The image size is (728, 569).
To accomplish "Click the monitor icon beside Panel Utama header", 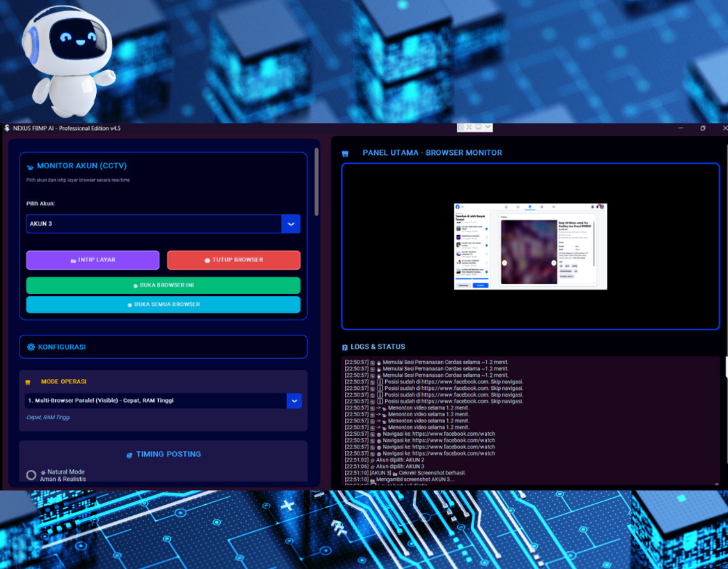I will (x=345, y=153).
